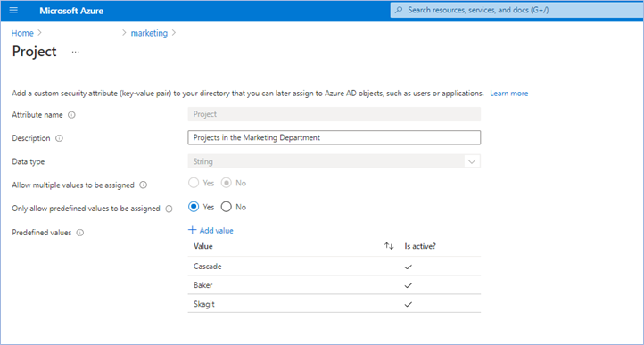
Task: Click the Project page heading
Action: click(35, 52)
